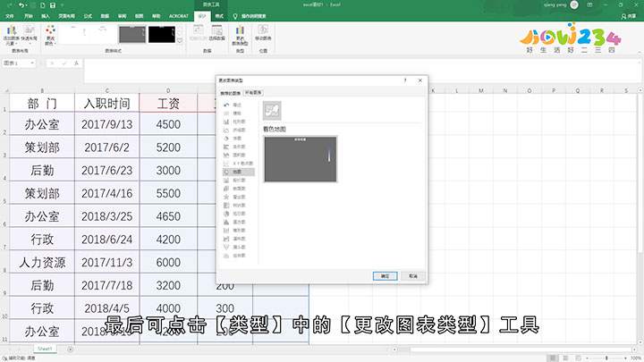Choose Treemap chart type in dialog
644x362 pixels.
click(238, 206)
